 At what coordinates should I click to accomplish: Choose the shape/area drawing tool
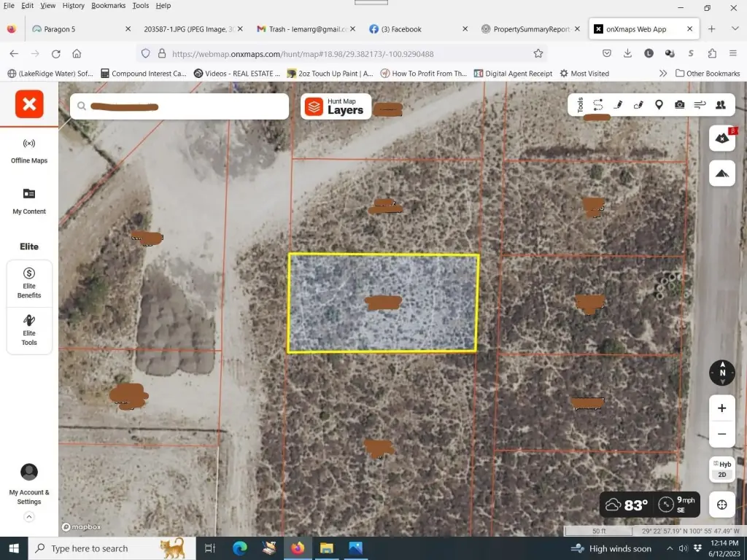638,105
